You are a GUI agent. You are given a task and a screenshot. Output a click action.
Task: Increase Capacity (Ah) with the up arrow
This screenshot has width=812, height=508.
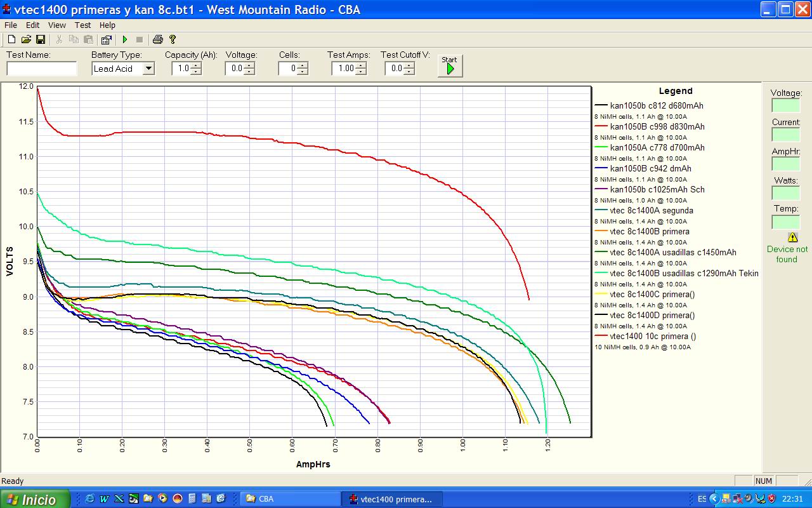(196, 65)
